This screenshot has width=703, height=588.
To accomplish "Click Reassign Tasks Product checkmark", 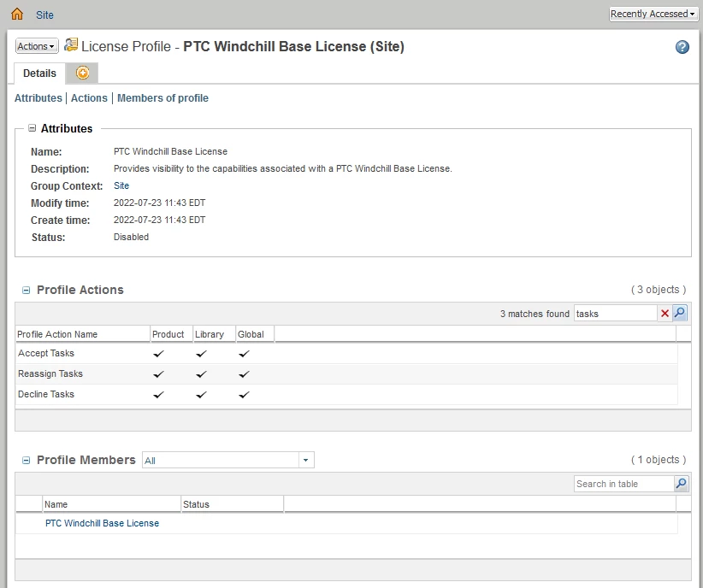I will 159,373.
